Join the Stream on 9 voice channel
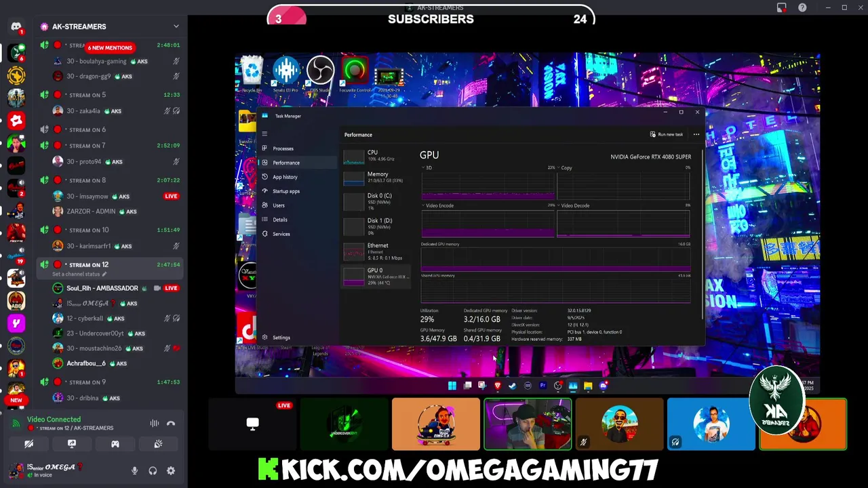Viewport: 868px width, 488px height. coord(108,382)
